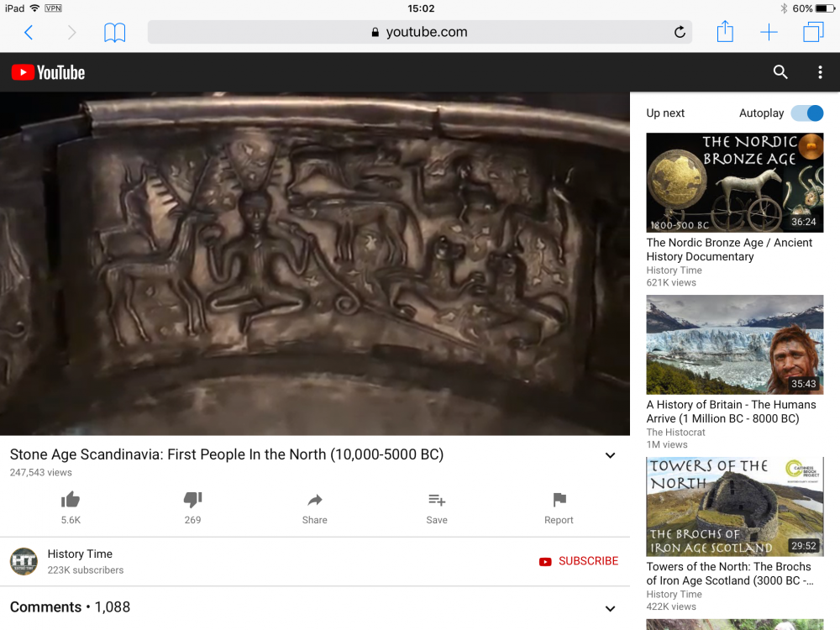Viewport: 840px width, 630px height.
Task: Go back with Safari back arrow
Action: 29,33
